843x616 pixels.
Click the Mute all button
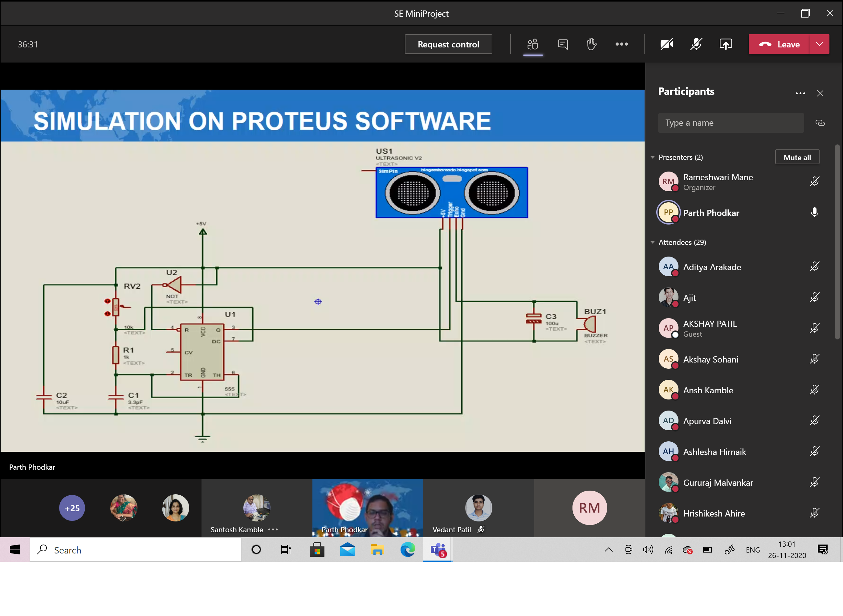point(797,157)
